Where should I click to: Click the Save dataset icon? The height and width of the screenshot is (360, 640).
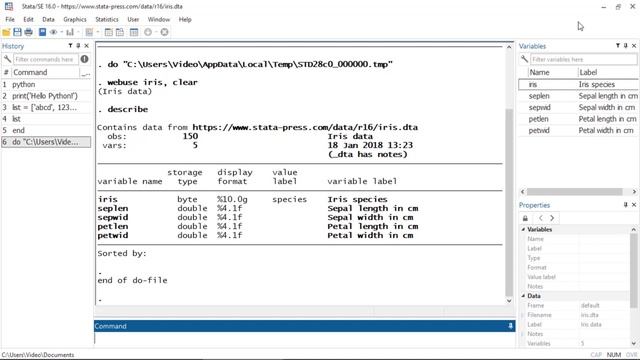[x=17, y=32]
